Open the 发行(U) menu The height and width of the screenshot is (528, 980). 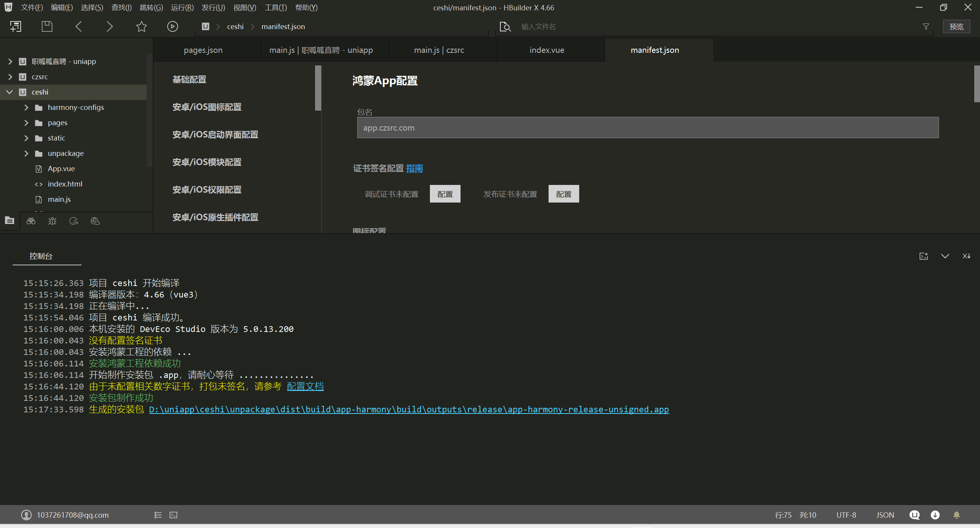(213, 8)
